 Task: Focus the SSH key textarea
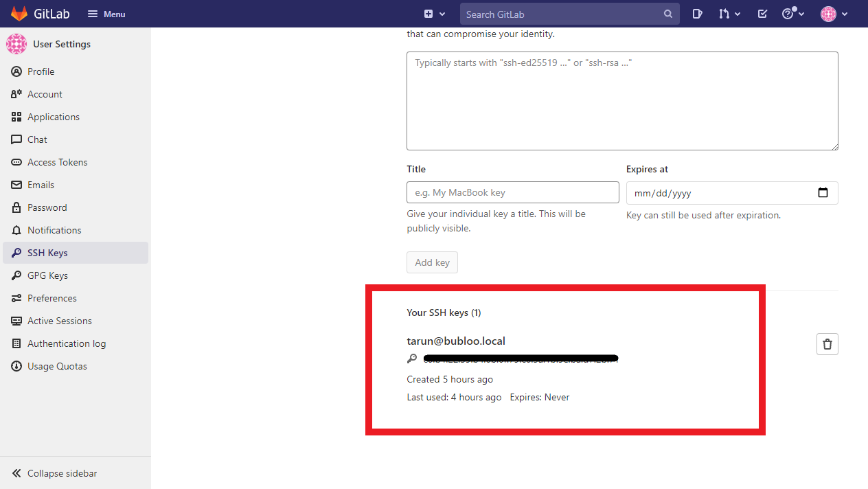coord(622,101)
